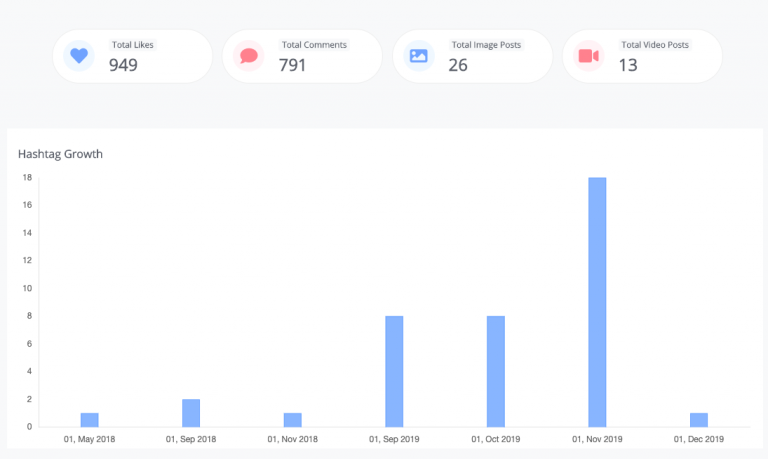
Task: Click the 13 video posts count
Action: pos(628,65)
